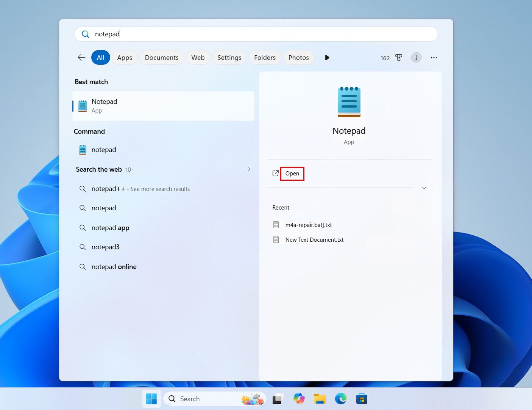Open the three-dot options menu
The width and height of the screenshot is (532, 410).
(434, 58)
